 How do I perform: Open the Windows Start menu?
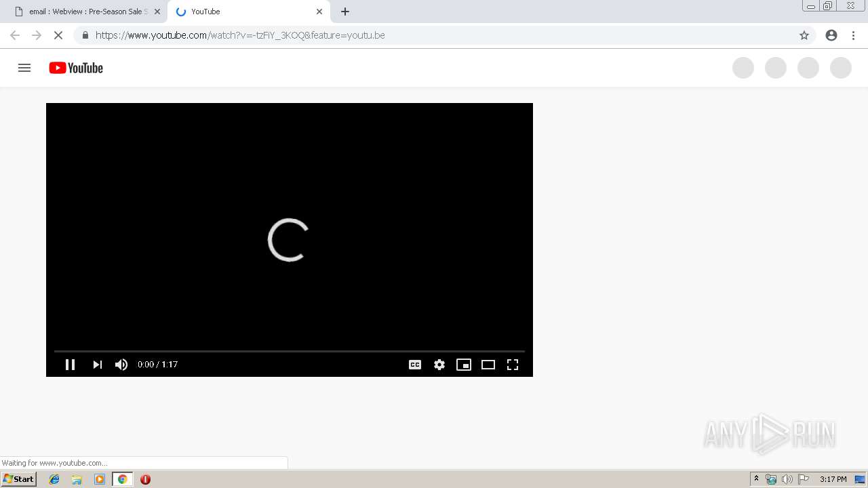(x=19, y=479)
